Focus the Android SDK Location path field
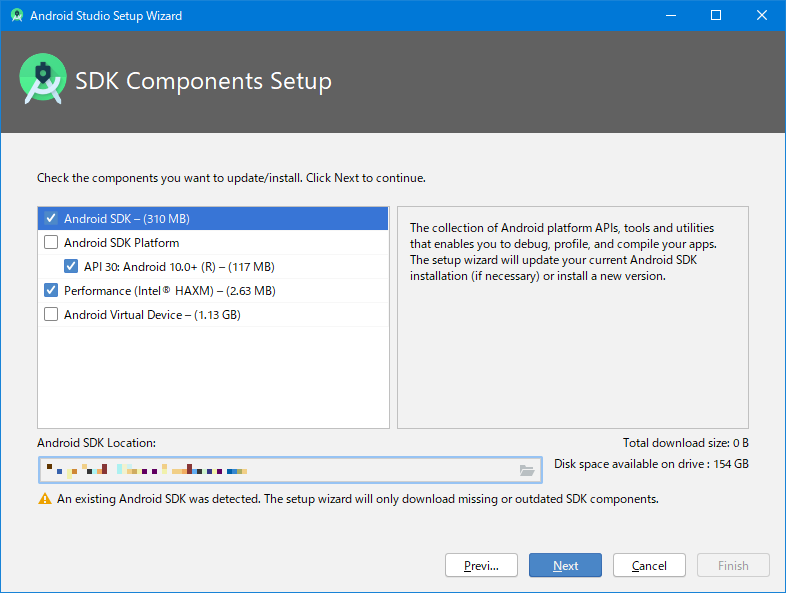Screen dimensions: 786x593 pos(290,470)
